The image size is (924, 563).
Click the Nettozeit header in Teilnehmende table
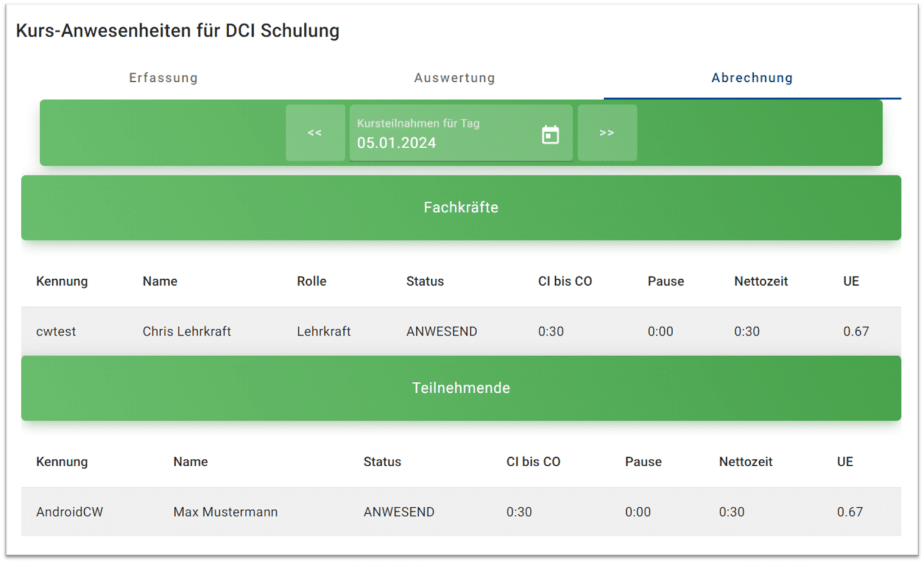click(745, 462)
